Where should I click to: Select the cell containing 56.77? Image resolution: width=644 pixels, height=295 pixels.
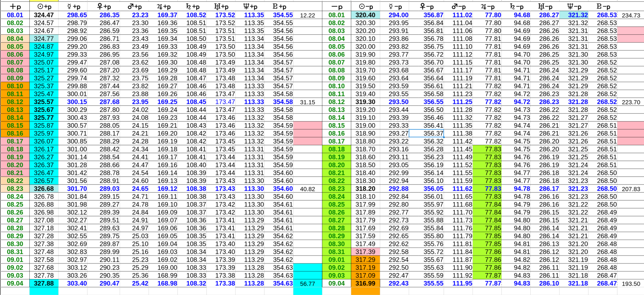[307, 284]
